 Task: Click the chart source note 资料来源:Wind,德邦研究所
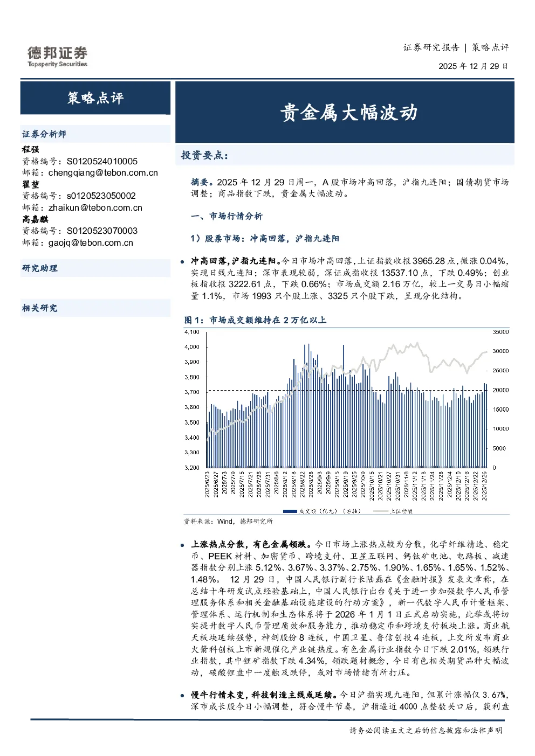[228, 522]
